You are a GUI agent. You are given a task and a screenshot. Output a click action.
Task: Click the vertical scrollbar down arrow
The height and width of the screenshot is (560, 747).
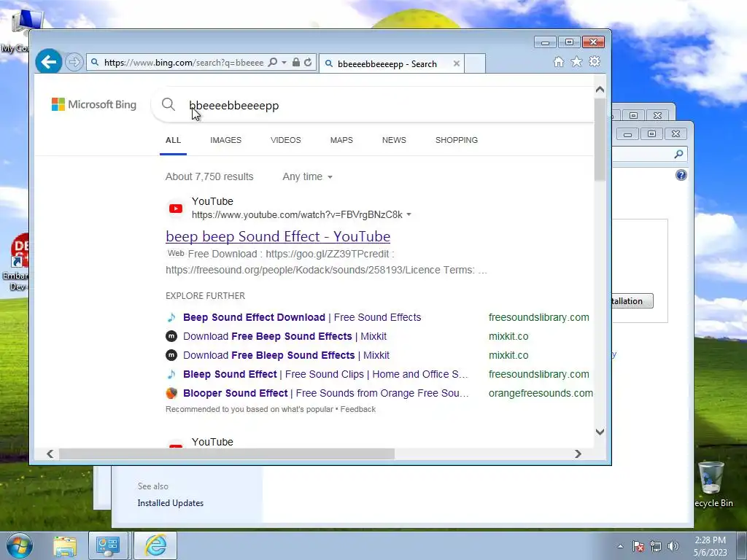click(600, 432)
